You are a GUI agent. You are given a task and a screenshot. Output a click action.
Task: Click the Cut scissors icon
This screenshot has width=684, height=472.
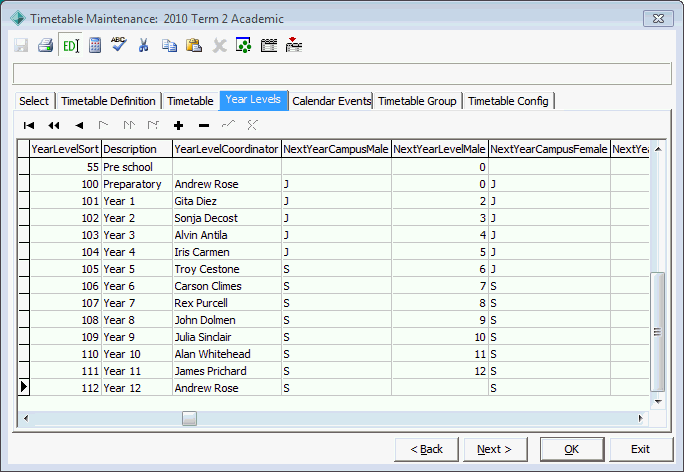[x=143, y=45]
